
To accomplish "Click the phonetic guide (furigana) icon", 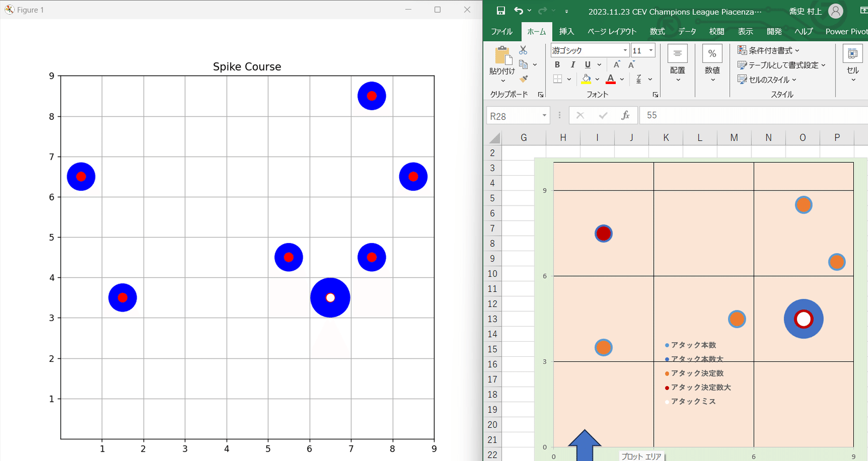I will pyautogui.click(x=639, y=79).
